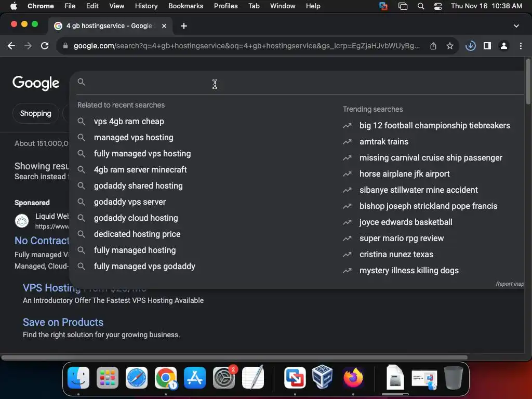Pick trending 'sibanye stillwater mine accident'
Viewport: 532px width, 399px height.
click(418, 190)
